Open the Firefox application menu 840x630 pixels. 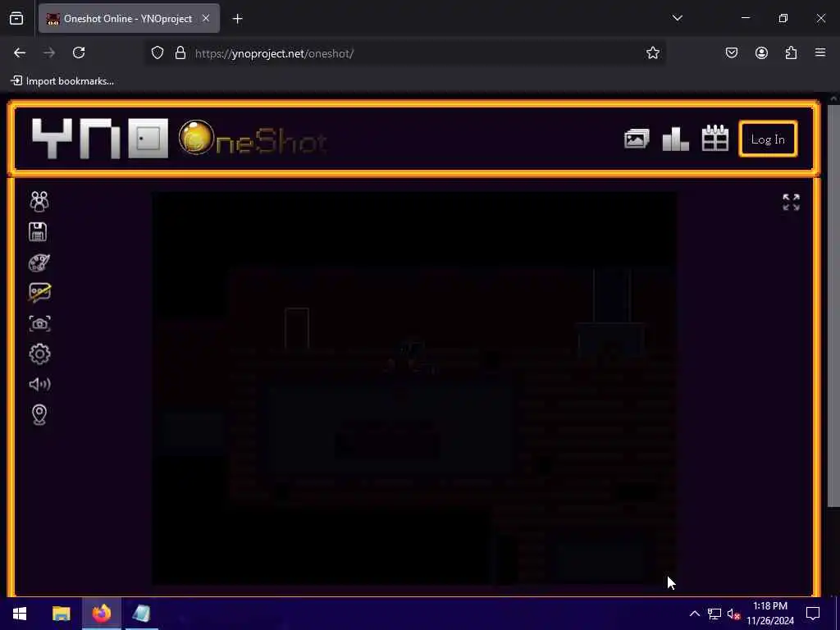820,52
